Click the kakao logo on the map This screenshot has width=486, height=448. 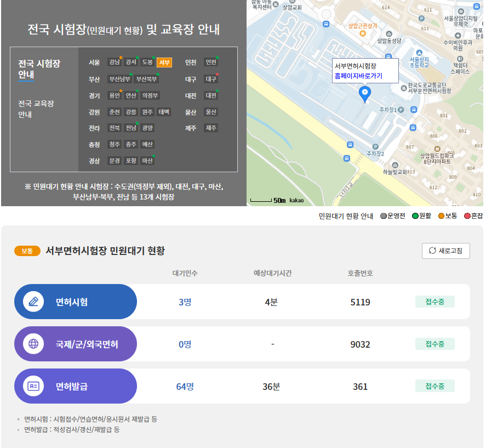[297, 201]
